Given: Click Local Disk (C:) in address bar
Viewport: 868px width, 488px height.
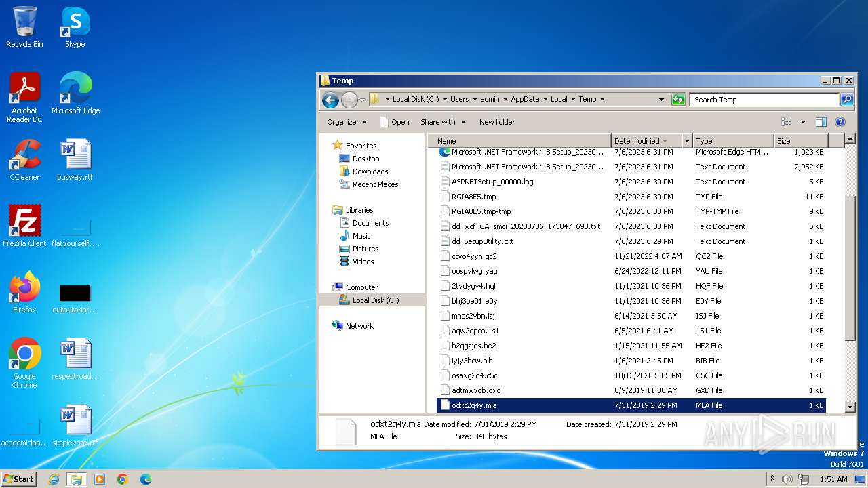Looking at the screenshot, I should pyautogui.click(x=416, y=100).
